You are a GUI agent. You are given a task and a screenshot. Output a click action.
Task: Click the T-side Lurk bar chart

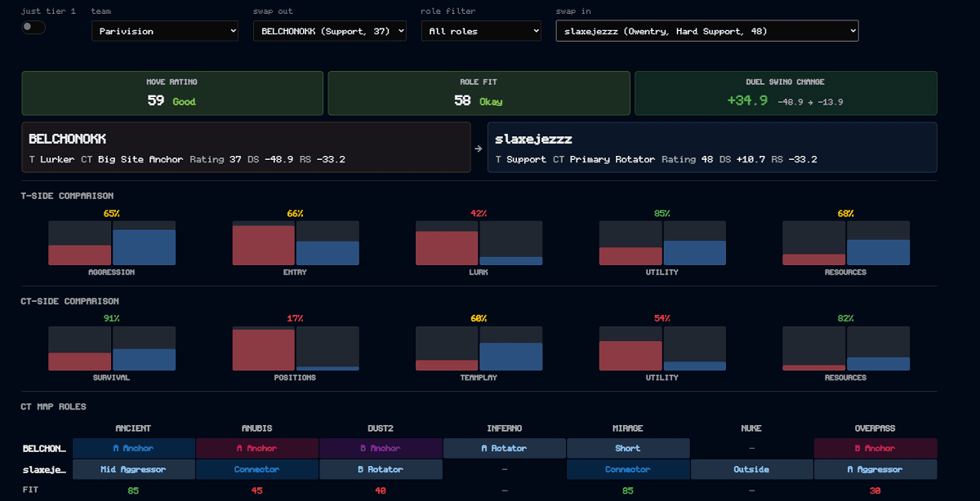(x=479, y=243)
